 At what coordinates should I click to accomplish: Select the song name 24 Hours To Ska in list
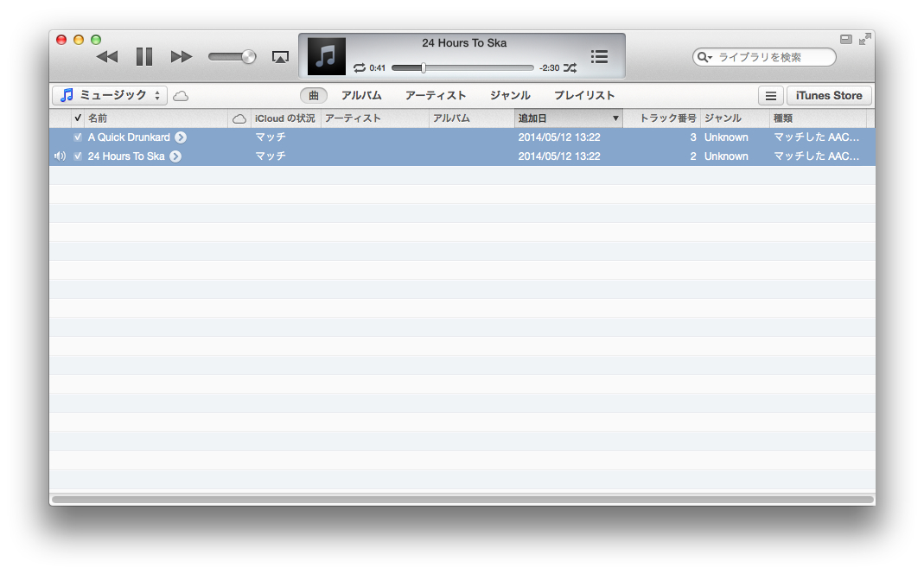tap(126, 156)
